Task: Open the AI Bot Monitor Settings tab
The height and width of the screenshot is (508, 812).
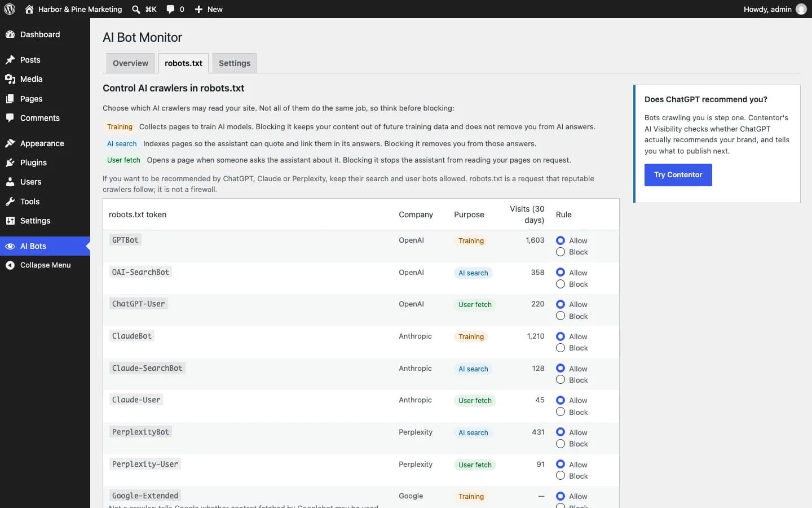Action: 235,63
